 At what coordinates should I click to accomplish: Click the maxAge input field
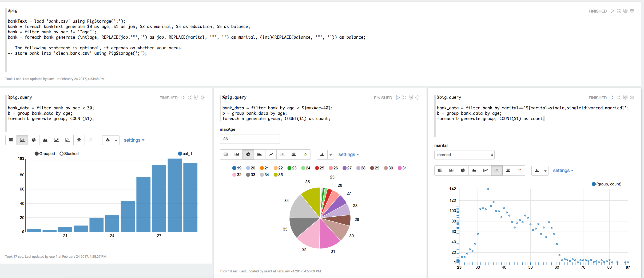coord(250,139)
